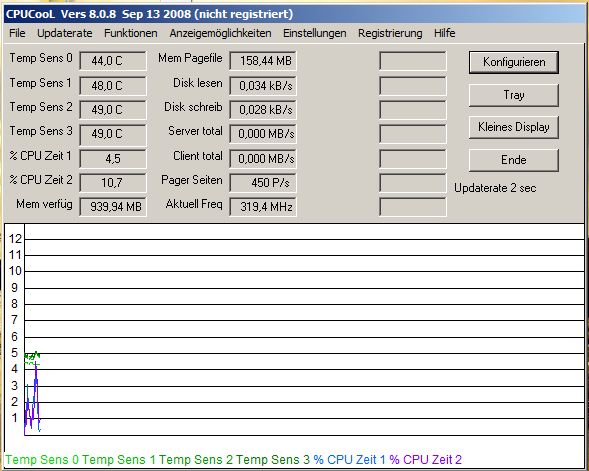Click the Aktuell Freq label
The image size is (589, 471).
pos(194,204)
